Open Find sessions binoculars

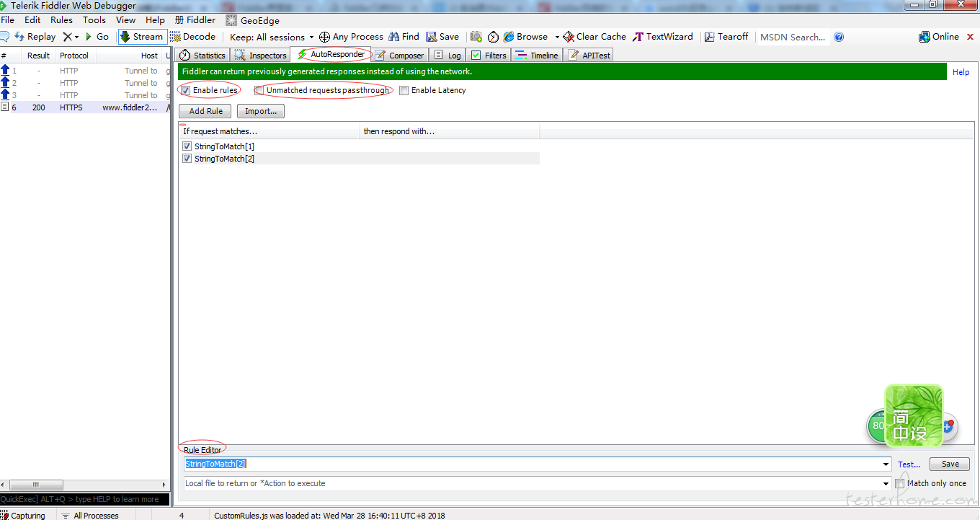pyautogui.click(x=404, y=37)
